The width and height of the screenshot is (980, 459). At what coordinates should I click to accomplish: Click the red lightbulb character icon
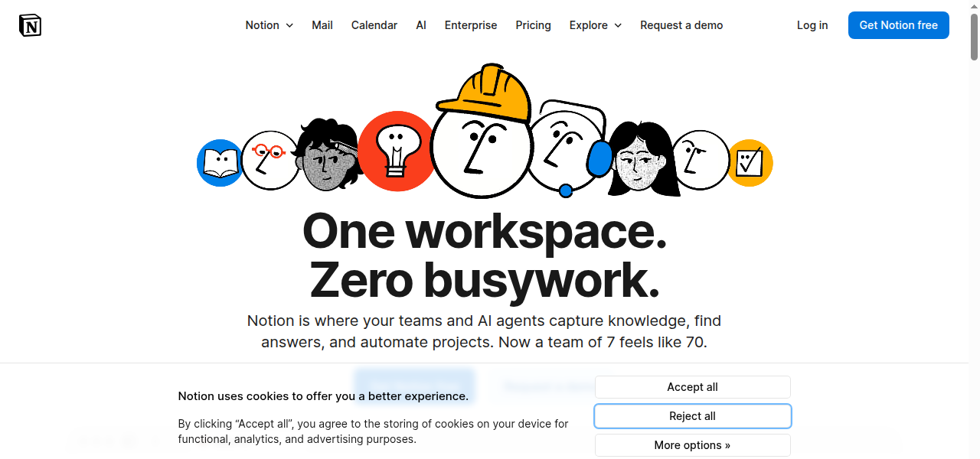[x=396, y=151]
